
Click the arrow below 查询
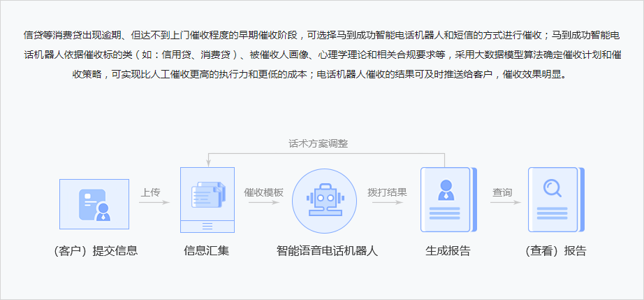(505, 203)
